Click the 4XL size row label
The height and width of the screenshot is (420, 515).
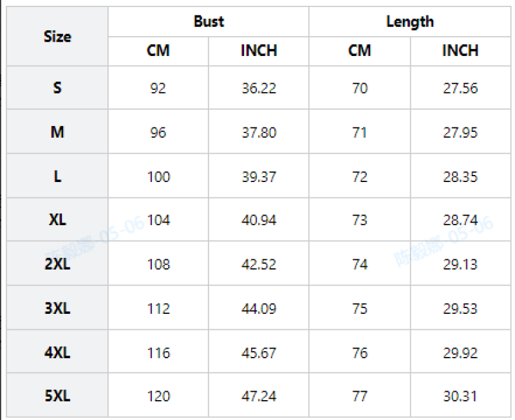(x=57, y=352)
